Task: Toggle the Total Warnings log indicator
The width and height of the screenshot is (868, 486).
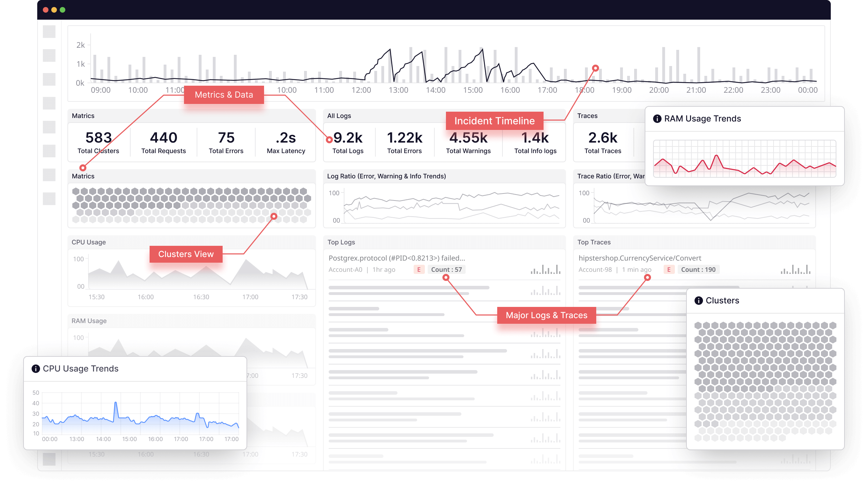Action: coord(469,142)
